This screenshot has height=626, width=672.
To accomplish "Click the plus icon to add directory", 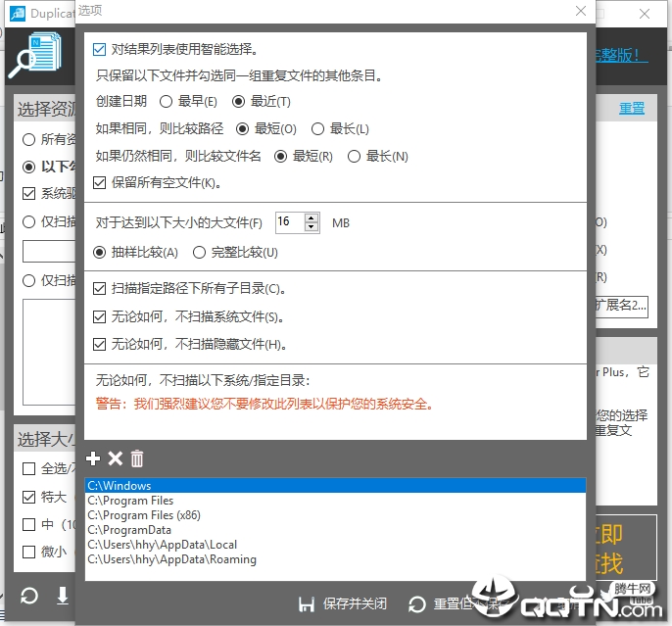I will pos(94,458).
